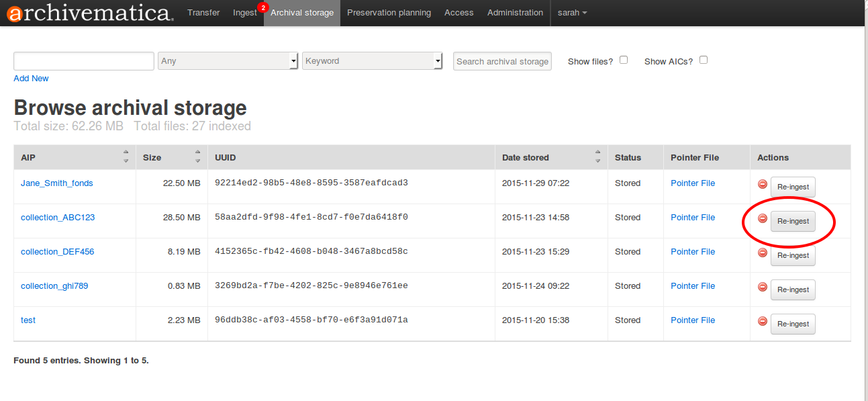The height and width of the screenshot is (401, 868).
Task: Open the Ingest tab
Action: pos(245,13)
